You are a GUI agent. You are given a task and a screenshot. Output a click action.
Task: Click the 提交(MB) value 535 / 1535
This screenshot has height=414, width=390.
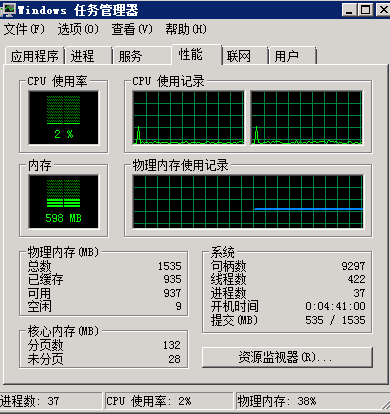[x=335, y=320]
